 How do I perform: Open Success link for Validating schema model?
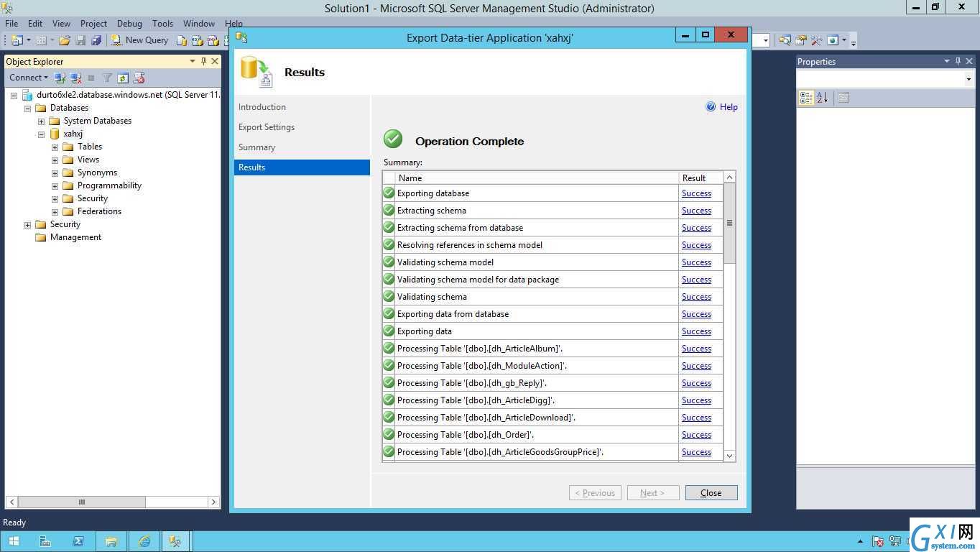point(696,262)
